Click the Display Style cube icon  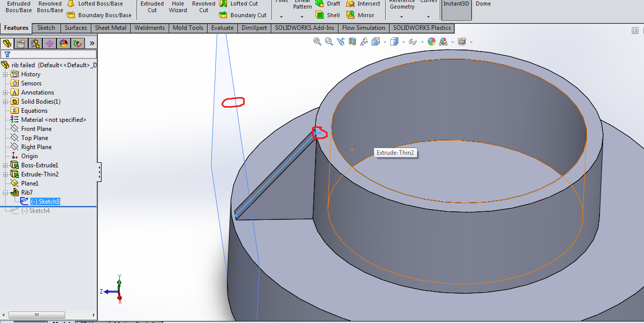[394, 41]
